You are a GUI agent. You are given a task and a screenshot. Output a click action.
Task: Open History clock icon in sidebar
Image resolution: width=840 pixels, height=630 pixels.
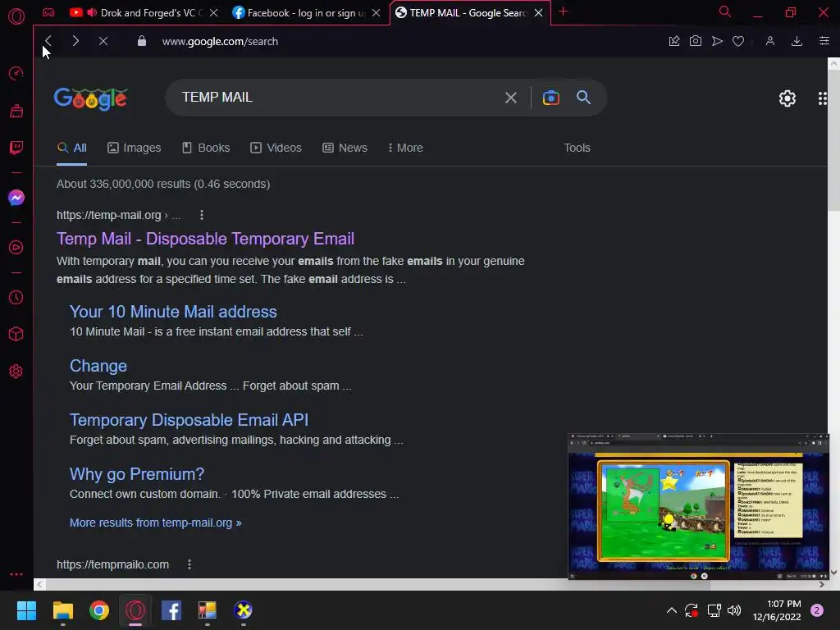coord(16,297)
